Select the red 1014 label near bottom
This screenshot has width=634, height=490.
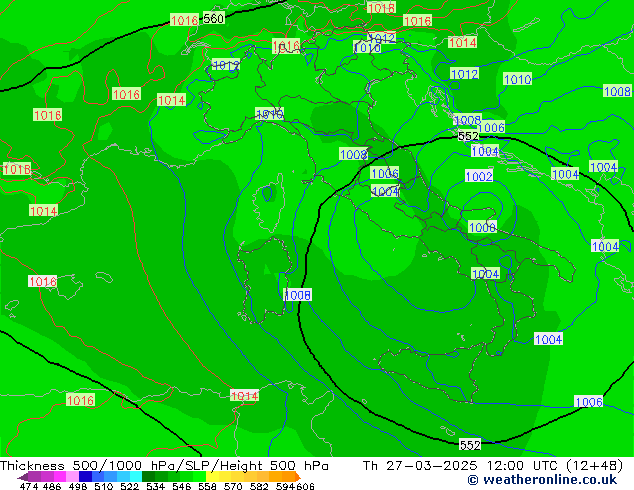click(245, 396)
